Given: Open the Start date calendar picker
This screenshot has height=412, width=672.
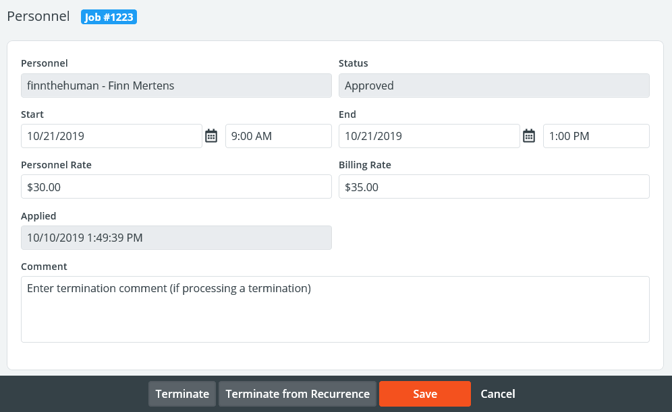Looking at the screenshot, I should coord(211,136).
